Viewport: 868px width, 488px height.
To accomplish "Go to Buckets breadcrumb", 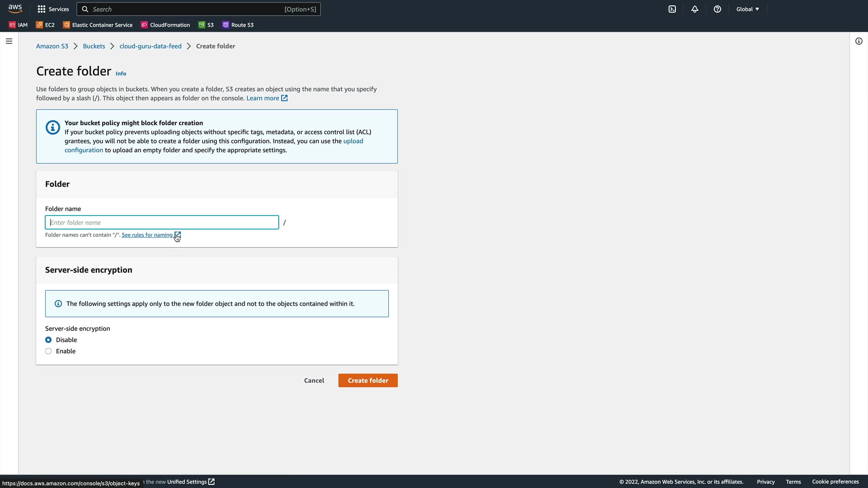I will tap(94, 46).
